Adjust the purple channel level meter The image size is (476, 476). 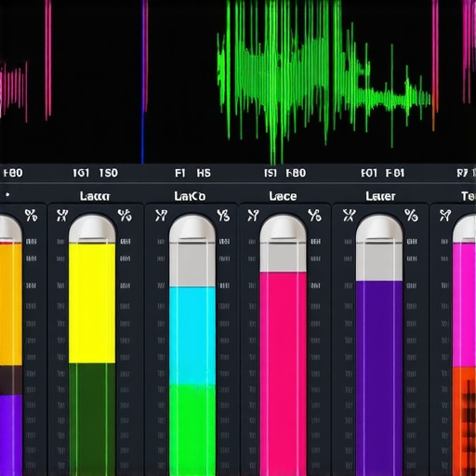[x=379, y=346]
